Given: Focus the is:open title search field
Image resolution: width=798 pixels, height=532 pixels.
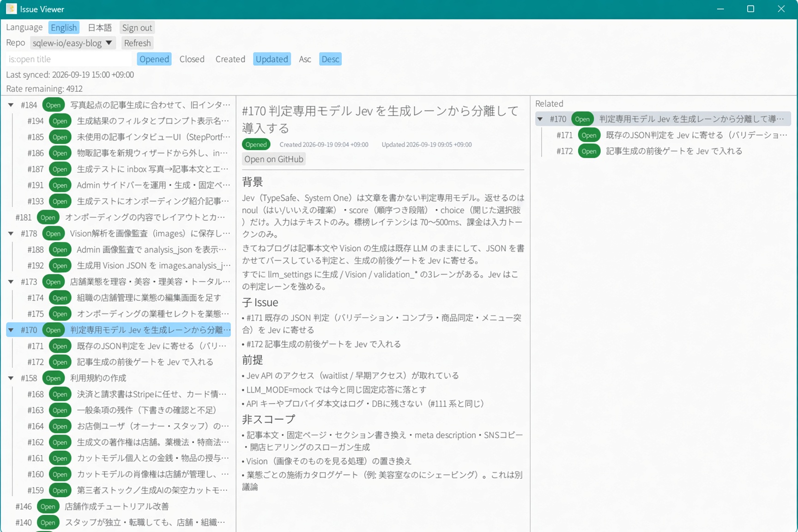Looking at the screenshot, I should [69, 59].
